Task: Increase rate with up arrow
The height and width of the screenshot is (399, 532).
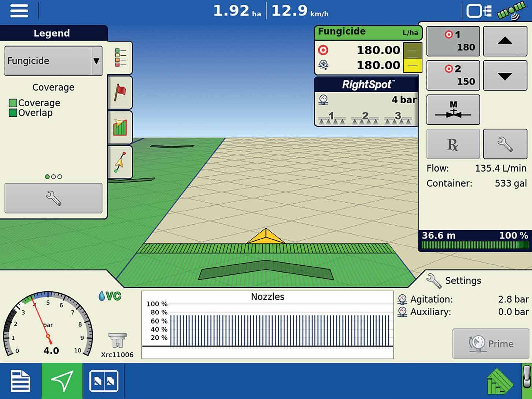Action: [x=505, y=41]
